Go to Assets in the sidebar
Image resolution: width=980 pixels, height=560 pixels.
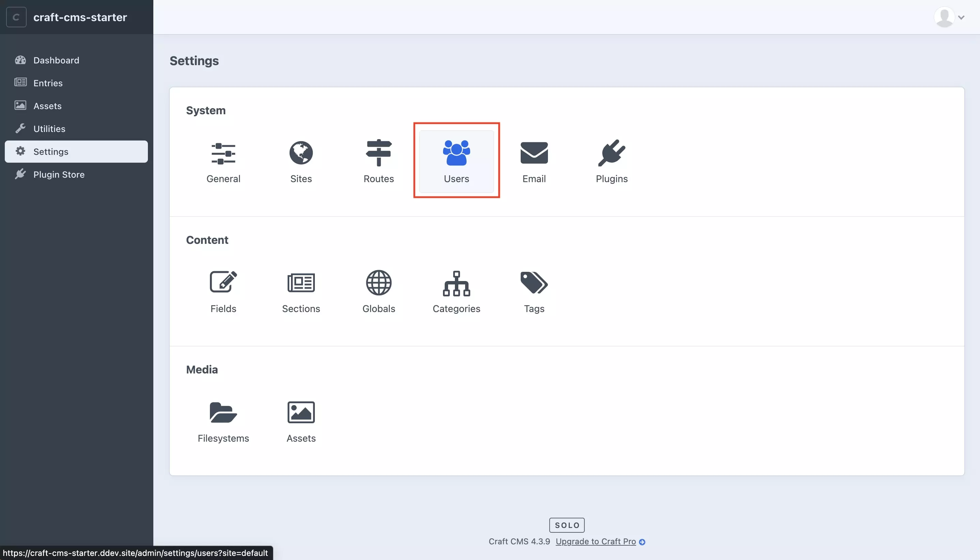tap(76, 106)
